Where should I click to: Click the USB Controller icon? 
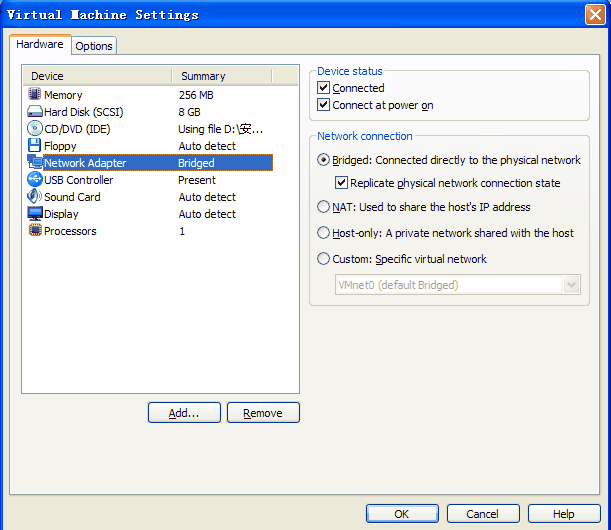click(x=35, y=180)
